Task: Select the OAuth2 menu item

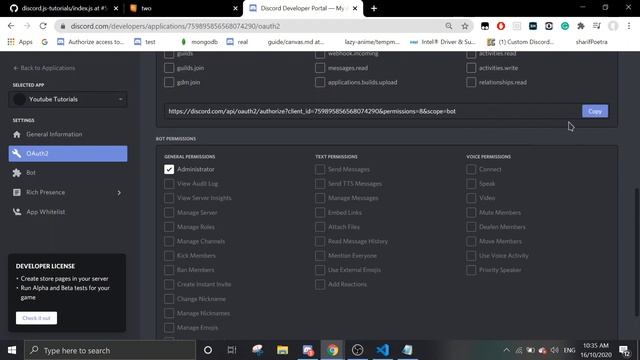Action: tap(68, 153)
